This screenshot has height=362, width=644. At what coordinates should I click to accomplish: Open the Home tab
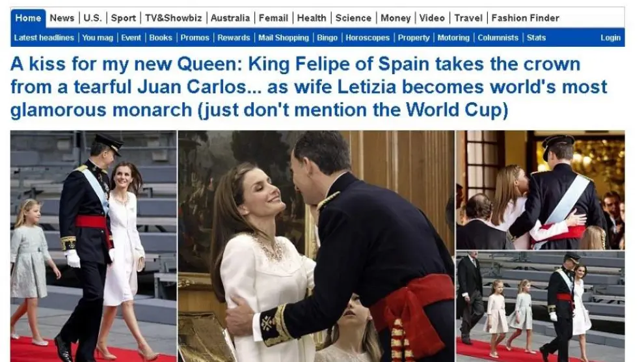pyautogui.click(x=28, y=18)
